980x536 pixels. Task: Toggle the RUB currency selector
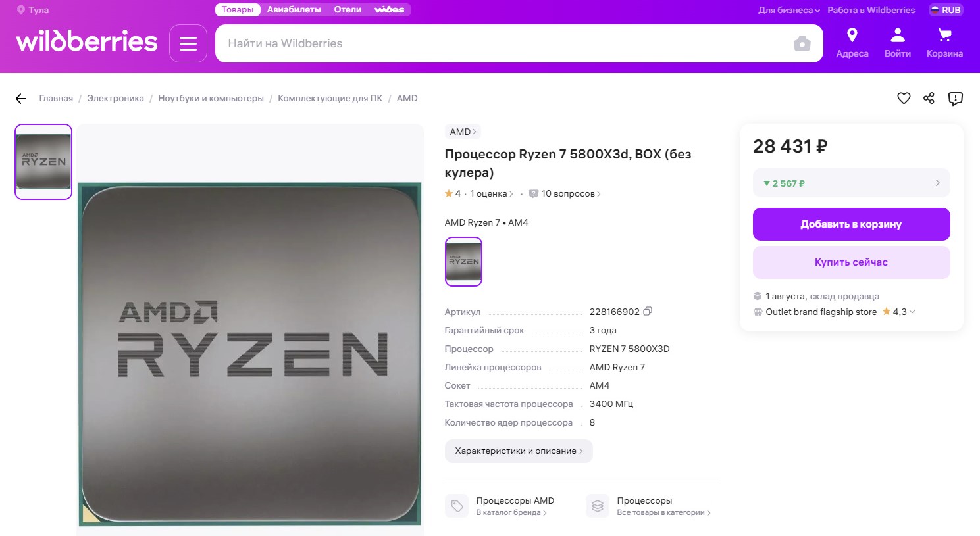946,10
